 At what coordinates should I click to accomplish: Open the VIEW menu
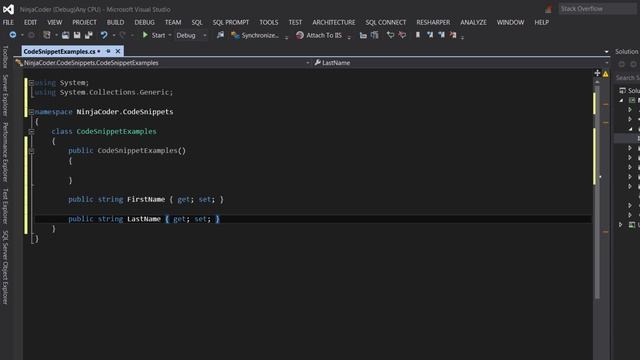[x=54, y=22]
